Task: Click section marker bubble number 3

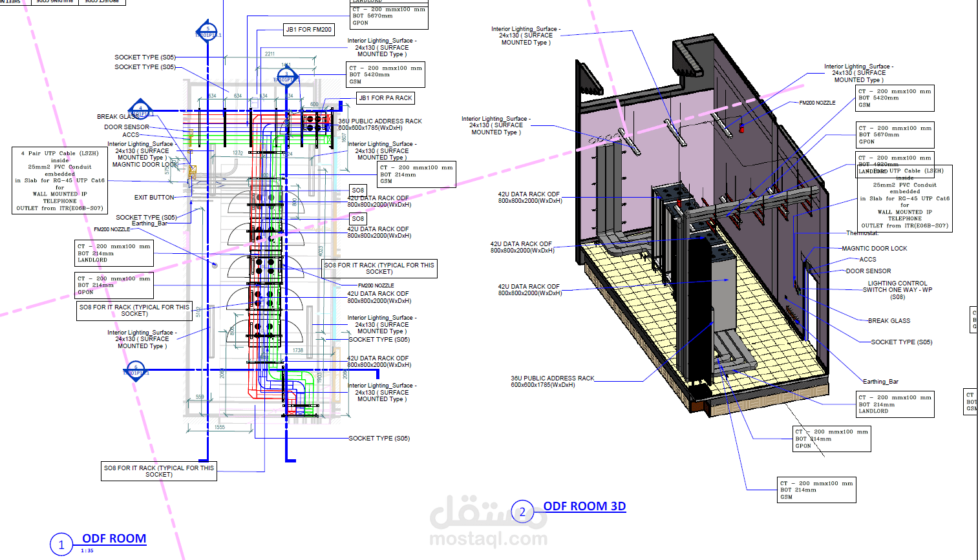Action: [x=286, y=76]
